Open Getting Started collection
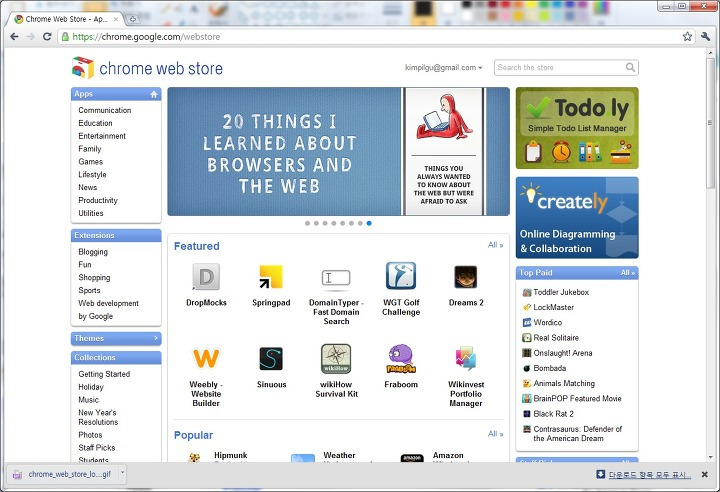 tap(104, 374)
